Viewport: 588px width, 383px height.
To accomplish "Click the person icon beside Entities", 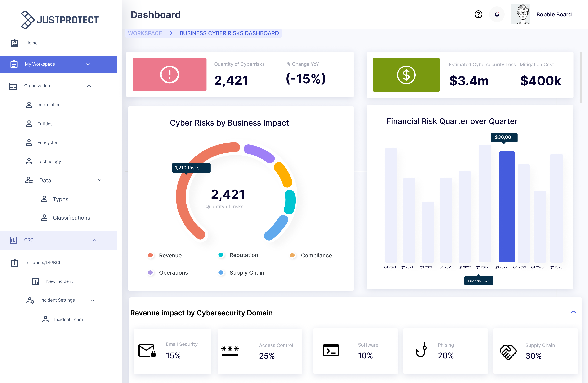I will [x=29, y=124].
